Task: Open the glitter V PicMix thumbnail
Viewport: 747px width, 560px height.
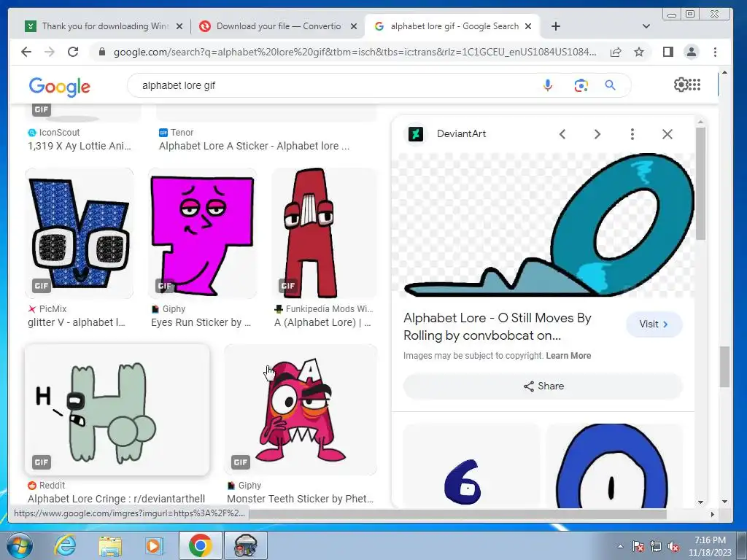Action: (79, 233)
